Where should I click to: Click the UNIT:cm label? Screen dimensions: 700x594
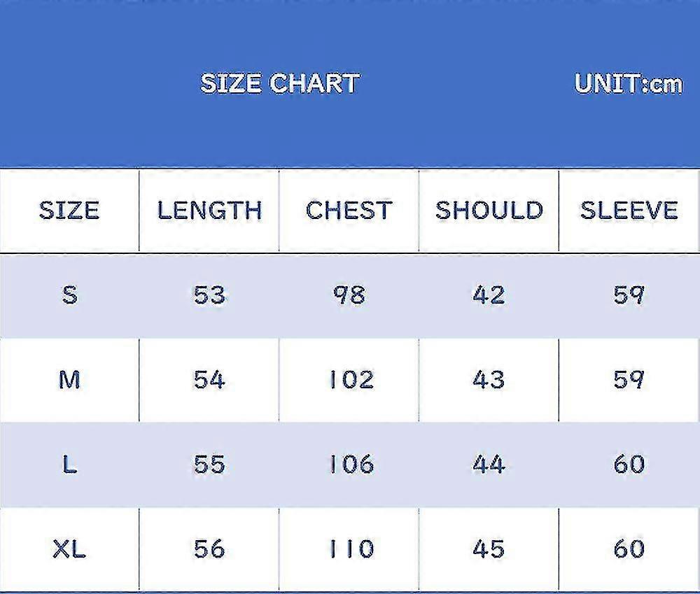point(629,83)
